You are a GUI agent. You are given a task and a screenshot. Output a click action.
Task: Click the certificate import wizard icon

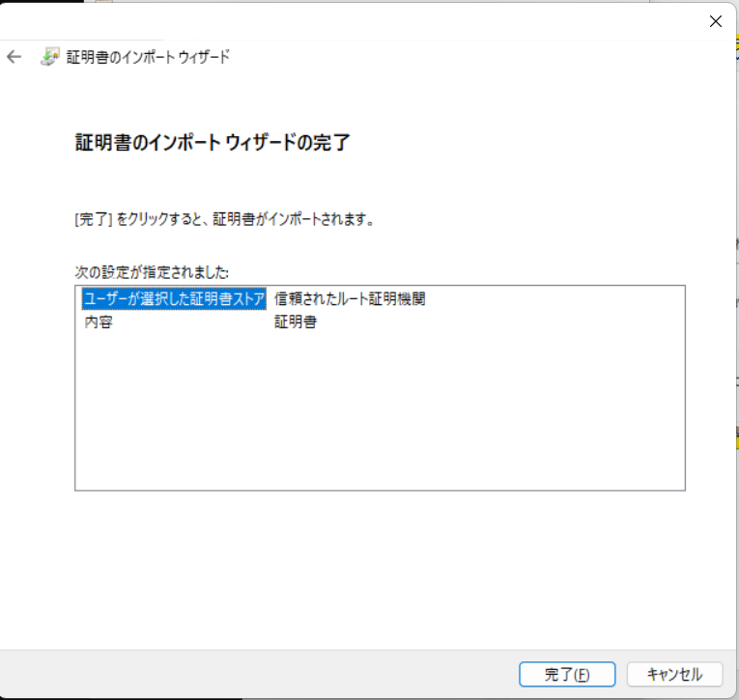click(x=49, y=57)
